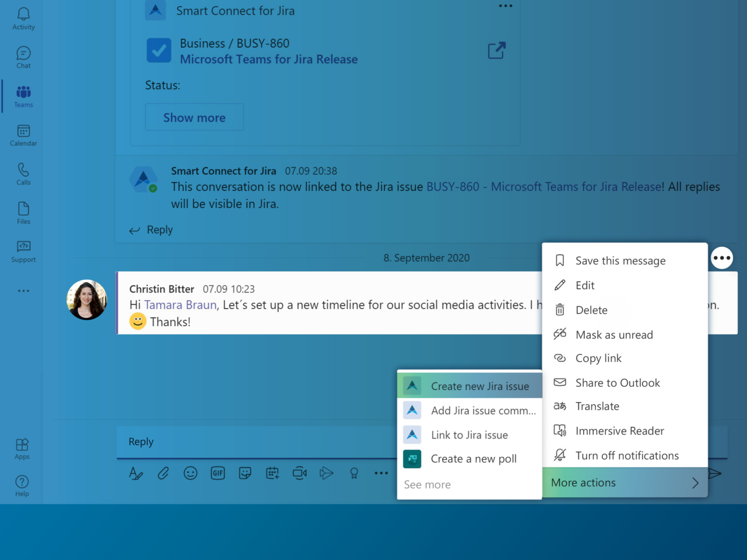
Task: Attach a file to the reply
Action: [163, 473]
